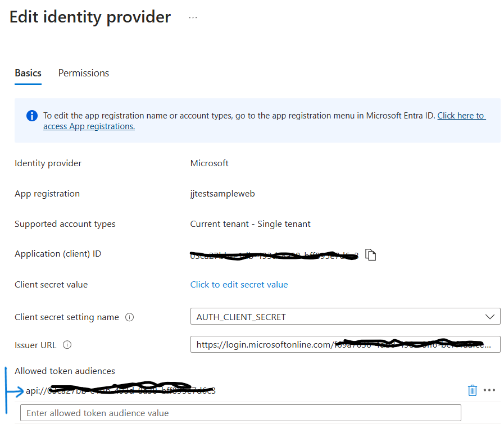Show info tooltip for Issuer URL
Viewport: 504px width, 424px height.
[67, 345]
